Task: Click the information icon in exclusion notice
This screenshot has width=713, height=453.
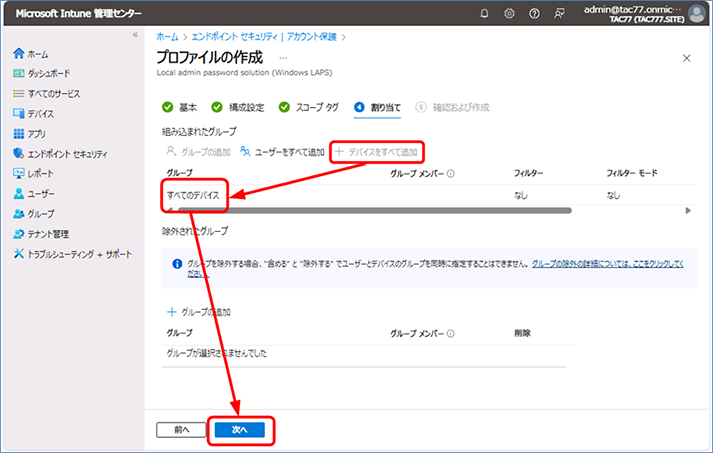Action: (177, 264)
